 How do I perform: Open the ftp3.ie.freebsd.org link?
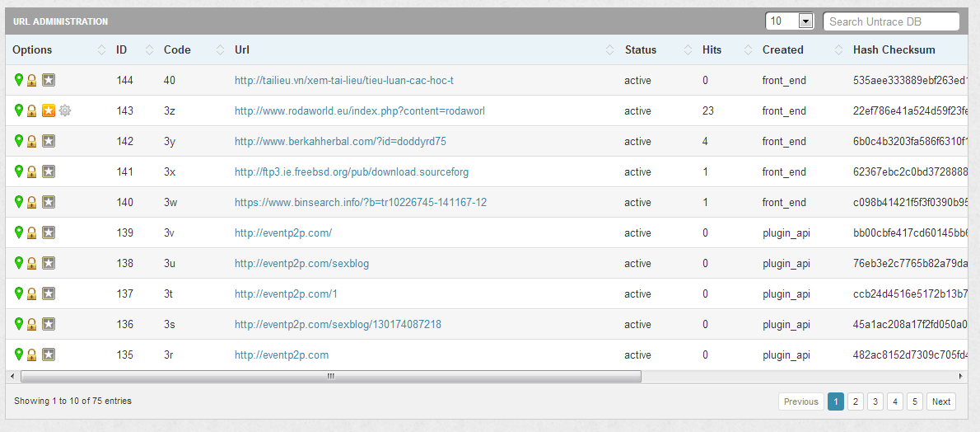pos(352,171)
